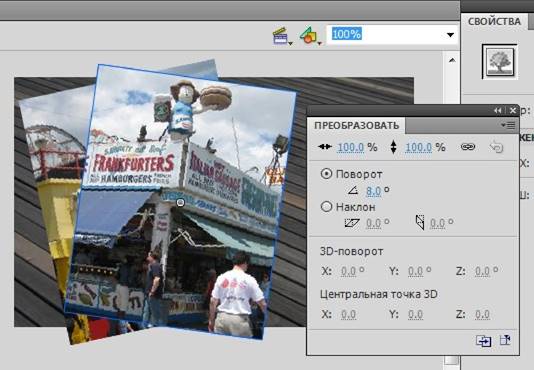
Task: Select the Наклон radio button
Action: (x=326, y=206)
